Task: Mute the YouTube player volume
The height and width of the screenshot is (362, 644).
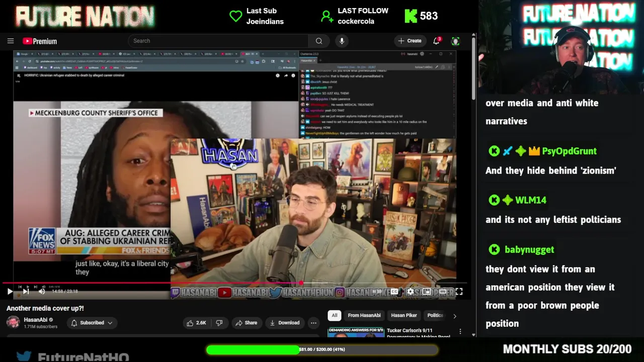Action: [x=42, y=291]
